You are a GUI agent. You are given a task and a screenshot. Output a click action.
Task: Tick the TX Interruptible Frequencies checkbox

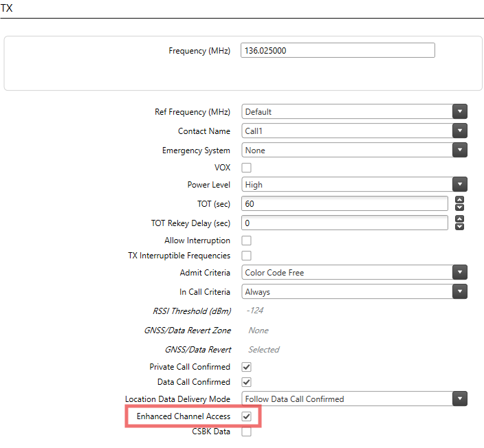tap(246, 256)
